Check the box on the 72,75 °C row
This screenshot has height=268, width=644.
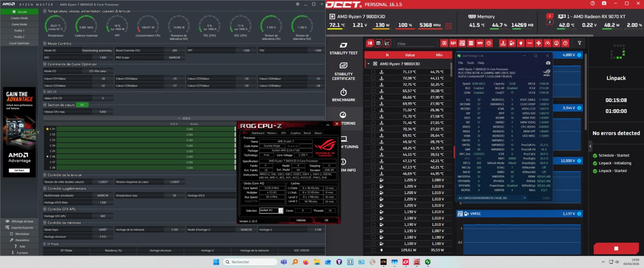(373, 84)
